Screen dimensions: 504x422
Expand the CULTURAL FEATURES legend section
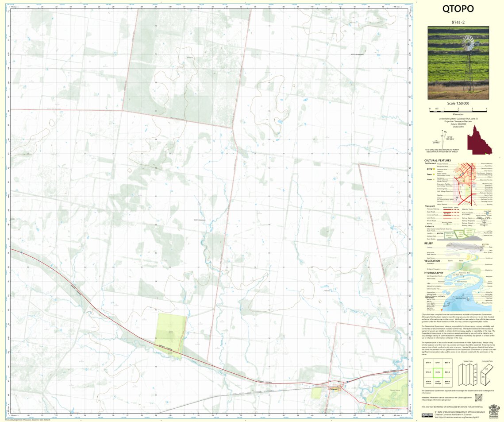[x=438, y=160]
